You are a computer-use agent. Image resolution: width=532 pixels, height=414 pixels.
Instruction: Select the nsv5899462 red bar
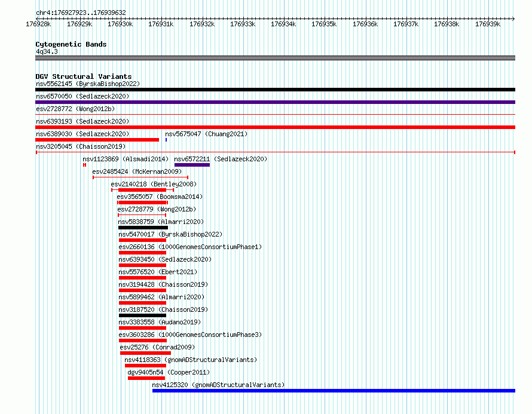142,303
